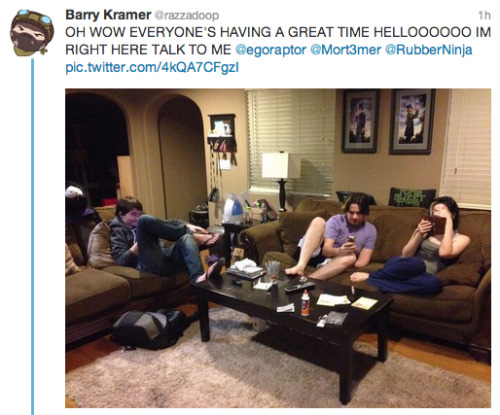
Task: Select the left framed poster on the wall
Action: [361, 121]
